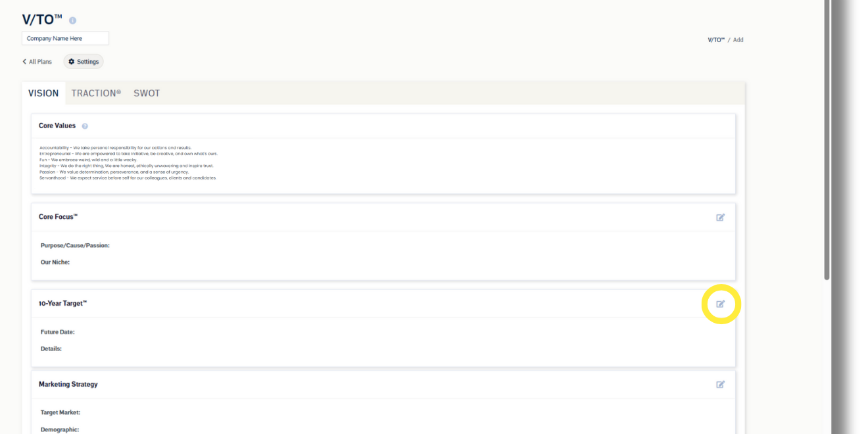Click the 10-Year Target heading

tap(62, 304)
